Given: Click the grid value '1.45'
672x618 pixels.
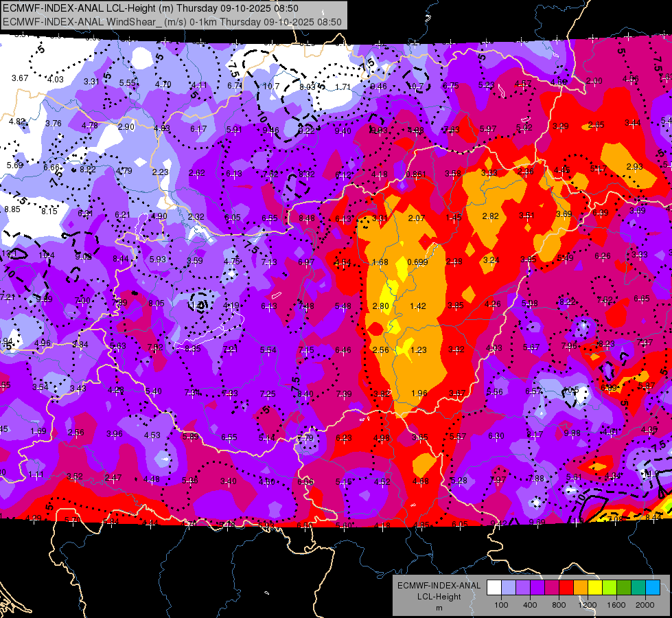Looking at the screenshot, I should pyautogui.click(x=454, y=218).
